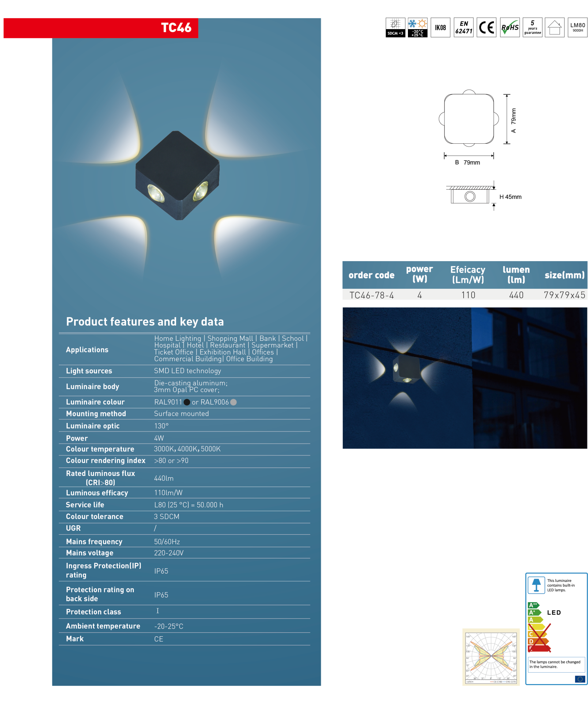Image resolution: width=588 pixels, height=704 pixels.
Task: Click the 'size(mm)' table header
Action: 564,275
